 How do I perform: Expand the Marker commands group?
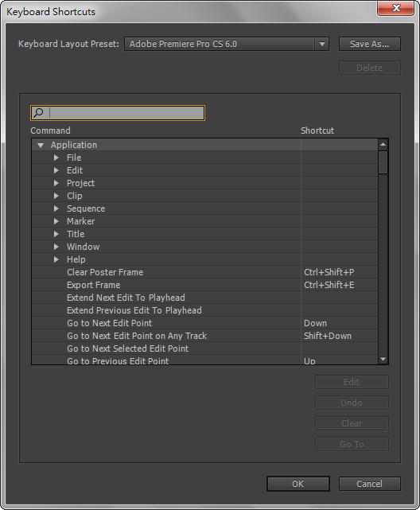click(56, 221)
